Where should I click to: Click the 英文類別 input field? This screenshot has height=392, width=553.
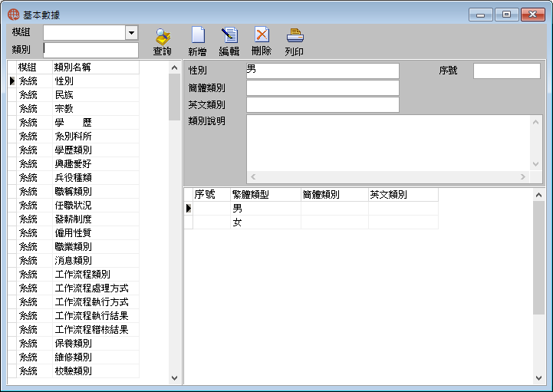323,105
